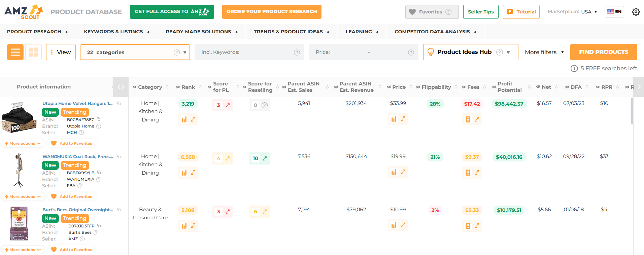Expand More filters options
The height and width of the screenshot is (255, 644).
click(x=544, y=52)
